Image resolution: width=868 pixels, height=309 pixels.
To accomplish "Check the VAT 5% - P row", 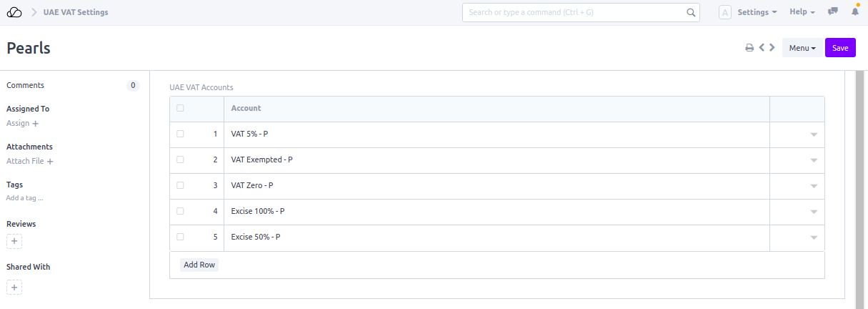I will [x=180, y=134].
